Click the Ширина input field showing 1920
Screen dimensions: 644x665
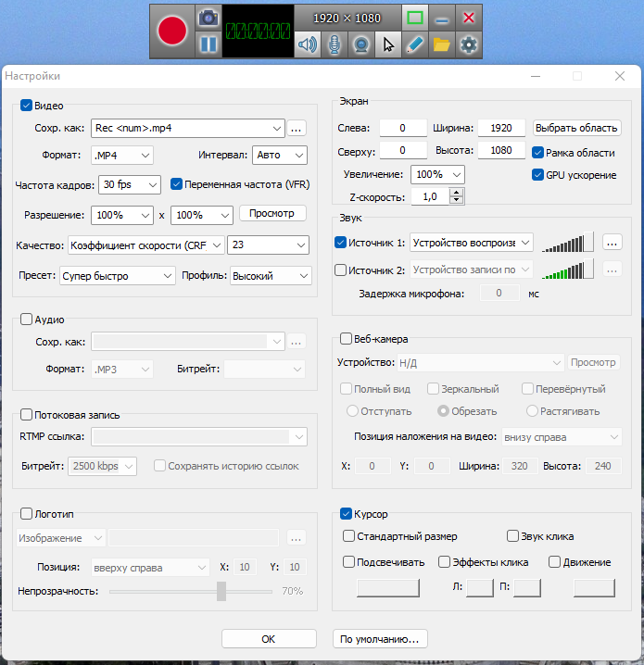click(x=501, y=128)
